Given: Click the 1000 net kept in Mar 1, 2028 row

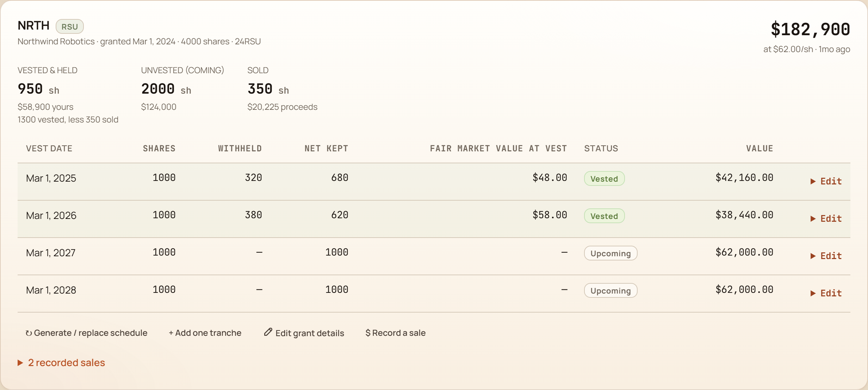Looking at the screenshot, I should coord(337,290).
